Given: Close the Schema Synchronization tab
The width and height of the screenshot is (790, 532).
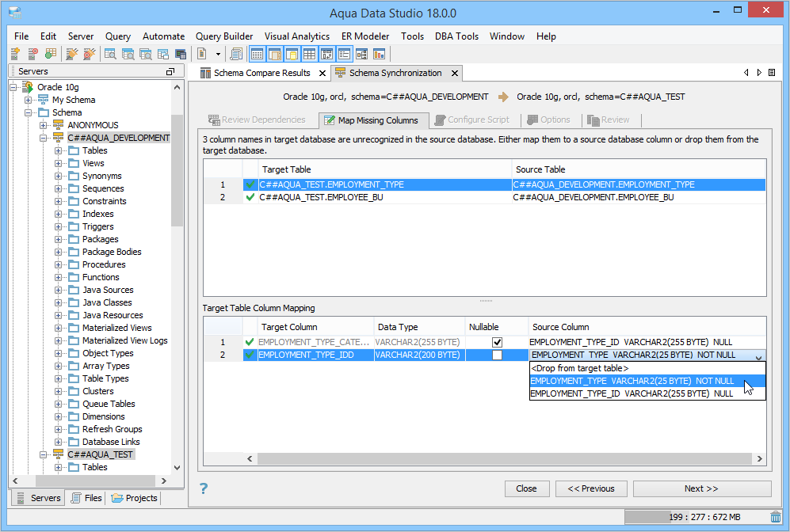Looking at the screenshot, I should [x=455, y=73].
